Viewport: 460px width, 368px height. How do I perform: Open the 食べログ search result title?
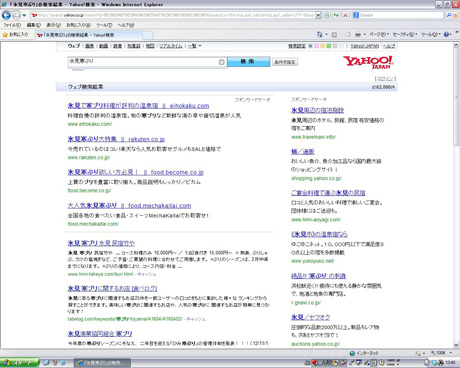[x=112, y=288]
